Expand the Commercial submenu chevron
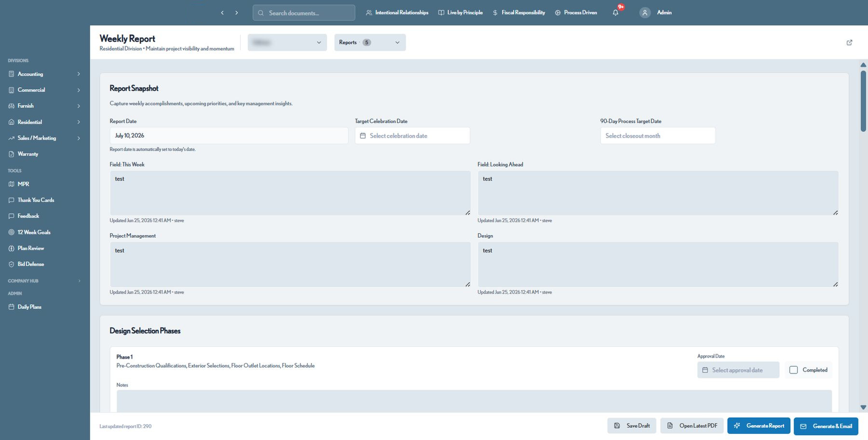This screenshot has height=440, width=868. point(79,90)
